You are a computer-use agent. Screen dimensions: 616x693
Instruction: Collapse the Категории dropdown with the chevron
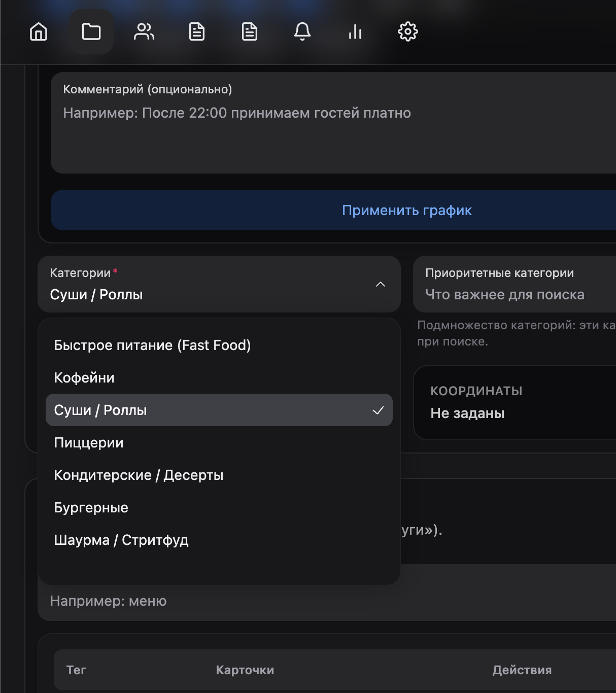(381, 284)
